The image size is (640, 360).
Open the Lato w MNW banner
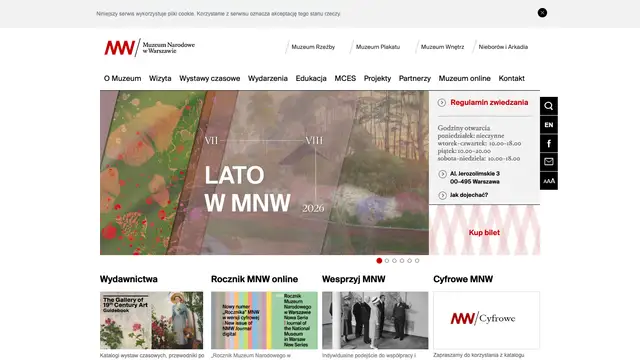[264, 173]
